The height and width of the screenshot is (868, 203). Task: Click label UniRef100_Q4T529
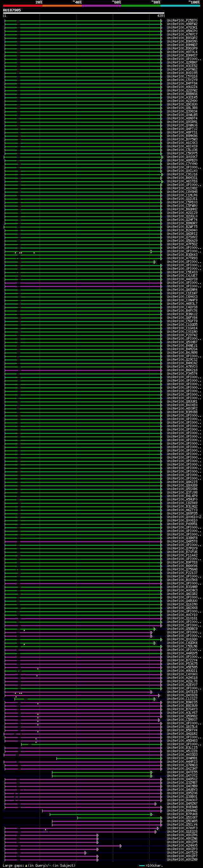[x=182, y=852]
